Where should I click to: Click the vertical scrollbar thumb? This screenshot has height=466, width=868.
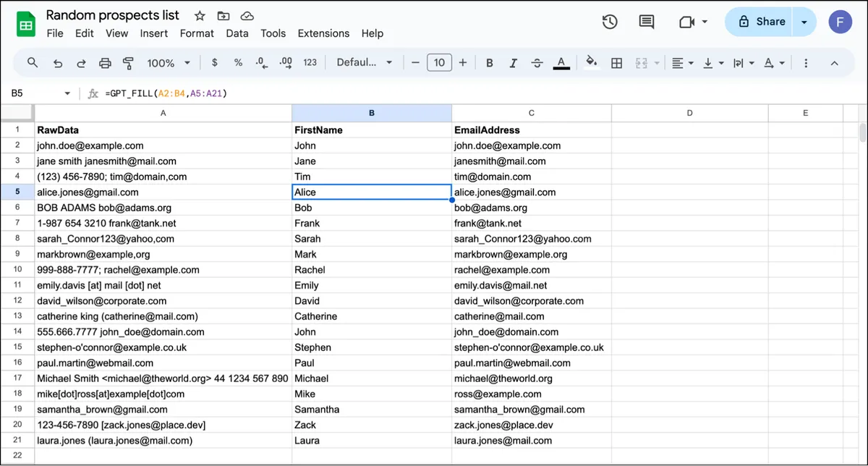pos(862,132)
